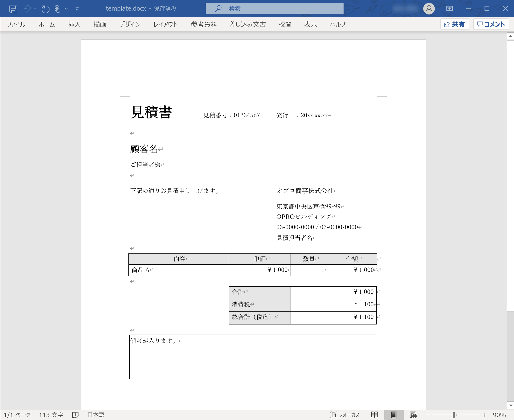Viewport: 514px width, 420px height.
Task: Open the touch mode dropdown arrow
Action: pyautogui.click(x=66, y=9)
